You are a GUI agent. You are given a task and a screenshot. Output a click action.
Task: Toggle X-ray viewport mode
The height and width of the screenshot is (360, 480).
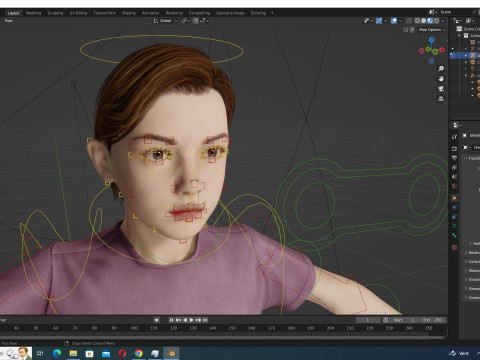pos(409,21)
